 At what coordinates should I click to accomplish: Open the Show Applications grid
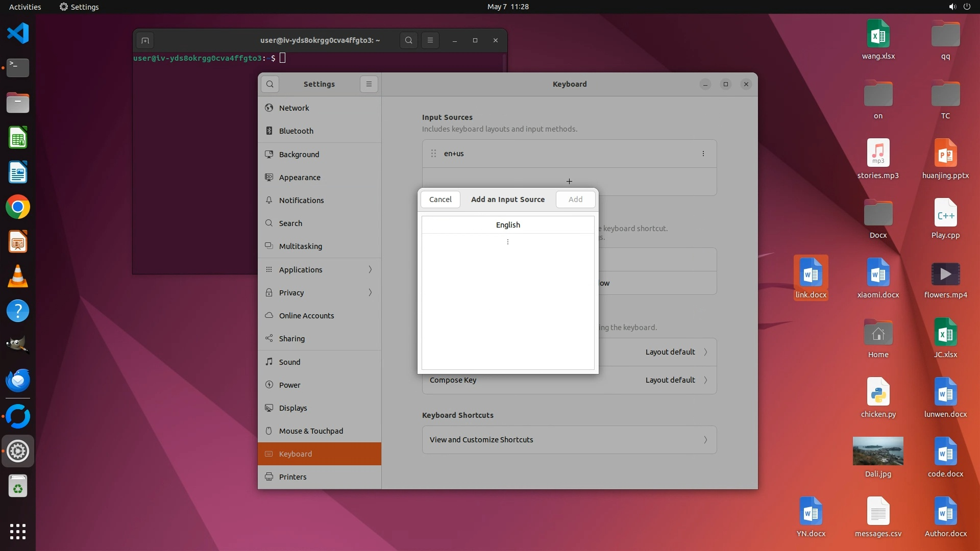(x=18, y=531)
